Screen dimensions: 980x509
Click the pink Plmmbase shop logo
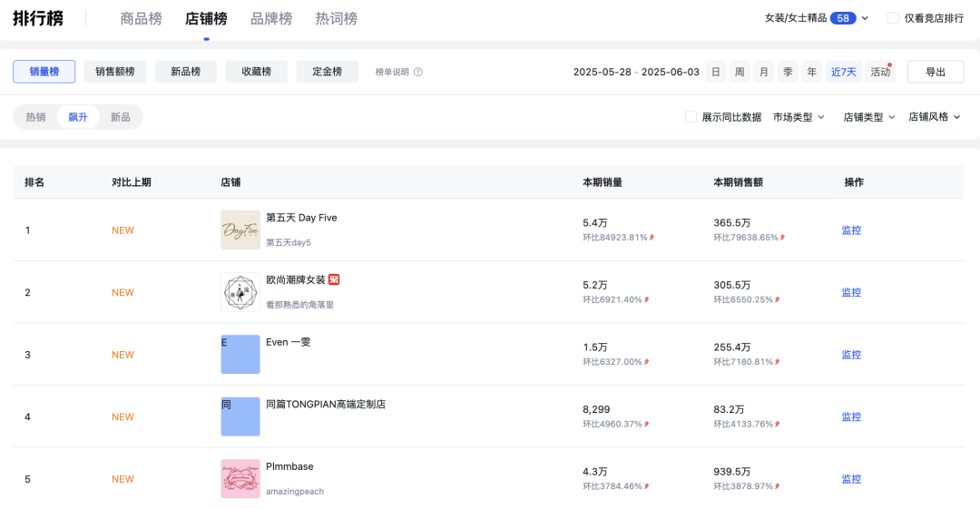point(240,479)
